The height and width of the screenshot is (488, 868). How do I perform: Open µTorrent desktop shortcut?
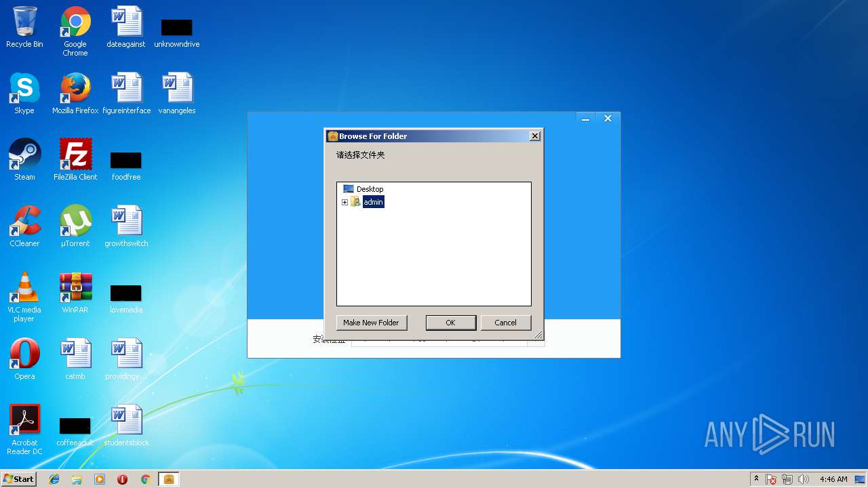[x=75, y=226]
